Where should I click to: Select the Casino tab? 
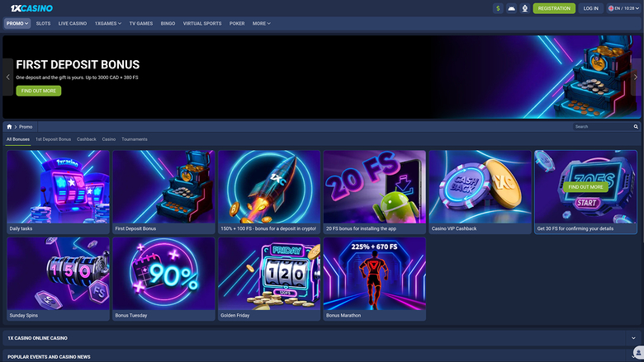pyautogui.click(x=109, y=139)
